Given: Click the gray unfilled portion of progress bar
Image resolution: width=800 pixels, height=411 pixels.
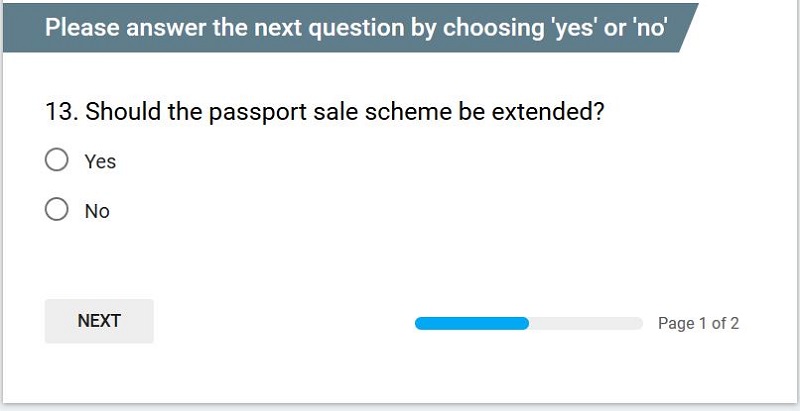Looking at the screenshot, I should coord(585,323).
